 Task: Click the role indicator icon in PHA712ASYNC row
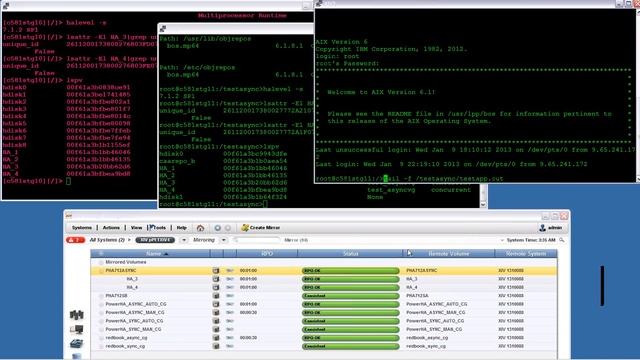tap(230, 271)
